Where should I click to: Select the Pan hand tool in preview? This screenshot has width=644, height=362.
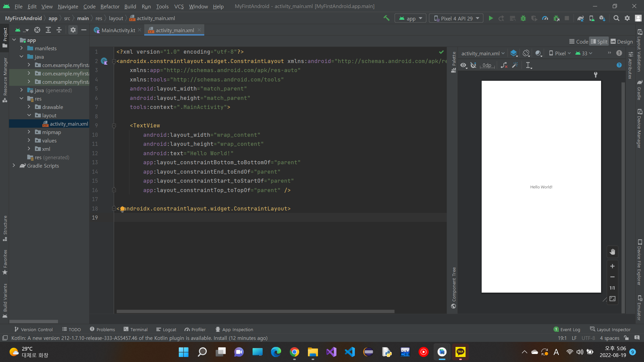(x=612, y=252)
